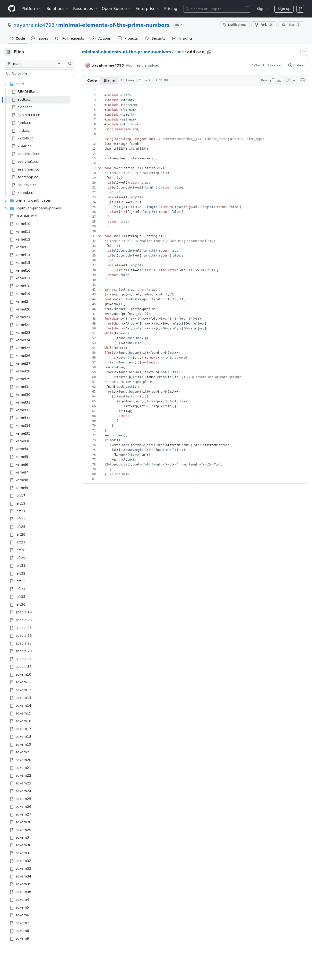Image resolution: width=312 pixels, height=980 pixels.
Task: Star this repository
Action: point(291,25)
